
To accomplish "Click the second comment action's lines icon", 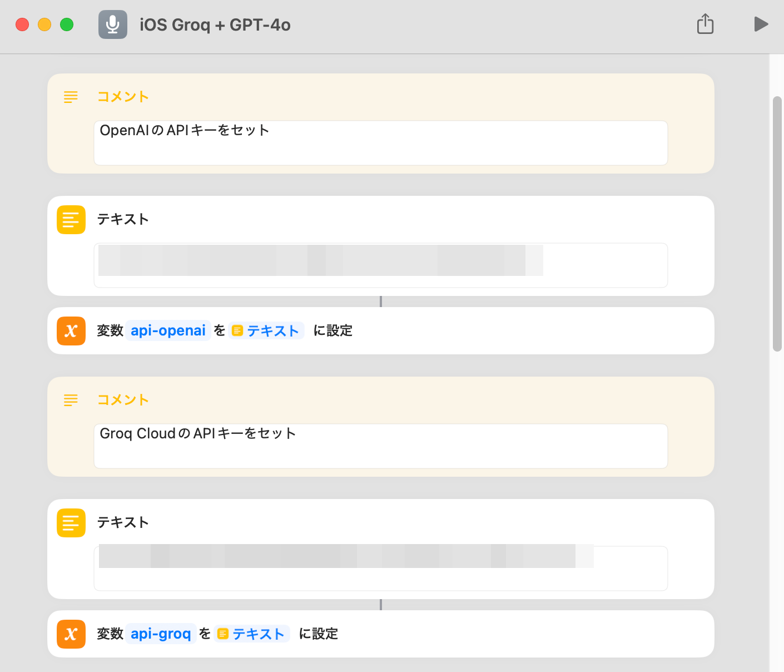I will 71,400.
